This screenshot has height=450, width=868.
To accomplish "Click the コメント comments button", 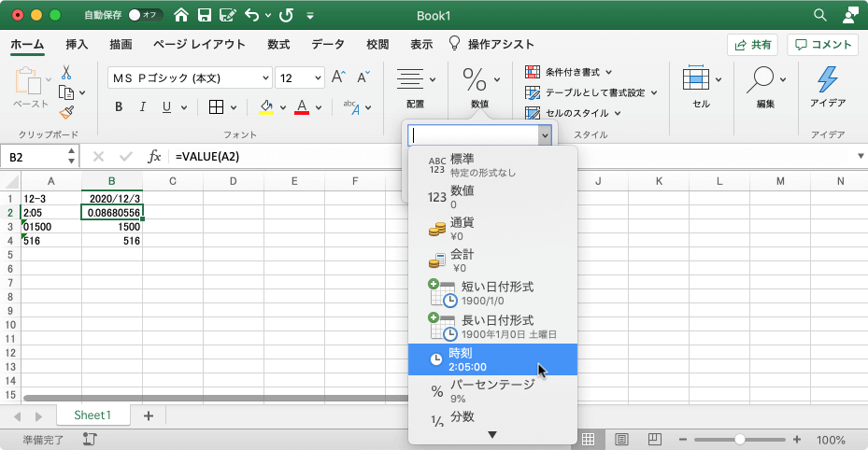I will [822, 45].
